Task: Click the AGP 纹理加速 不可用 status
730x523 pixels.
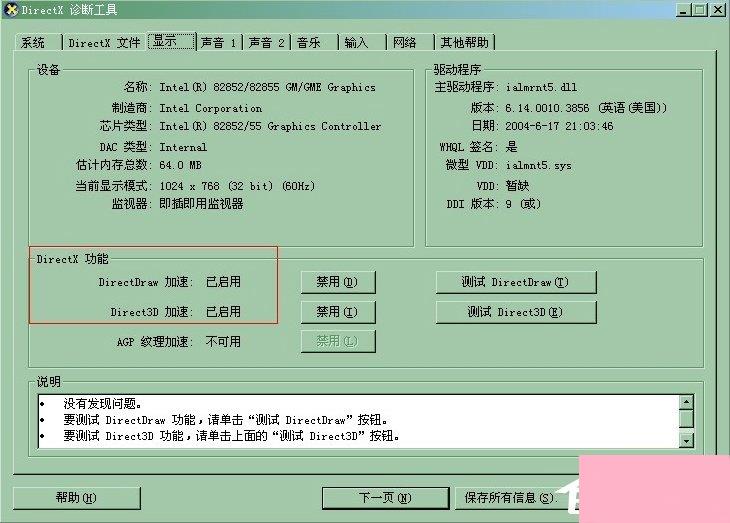Action: click(223, 341)
